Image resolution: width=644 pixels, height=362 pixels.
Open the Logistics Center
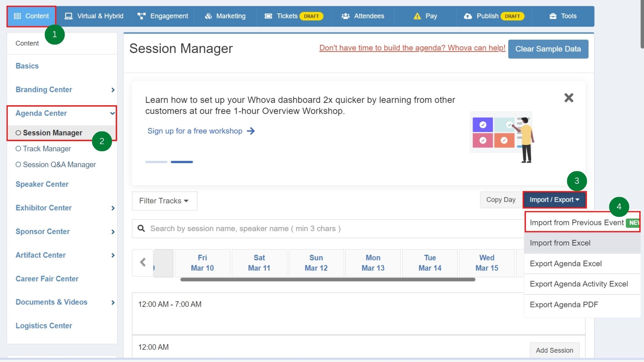pos(44,326)
